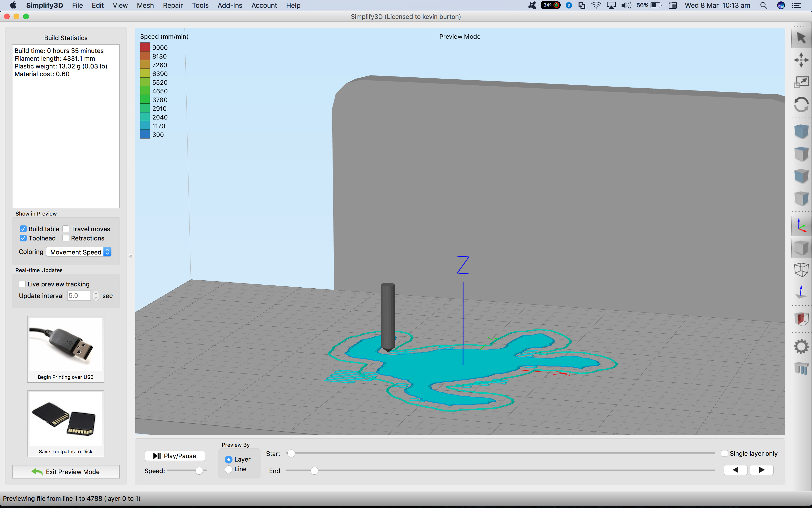Click the End layer slider handle
The height and width of the screenshot is (508, 812).
pos(314,471)
